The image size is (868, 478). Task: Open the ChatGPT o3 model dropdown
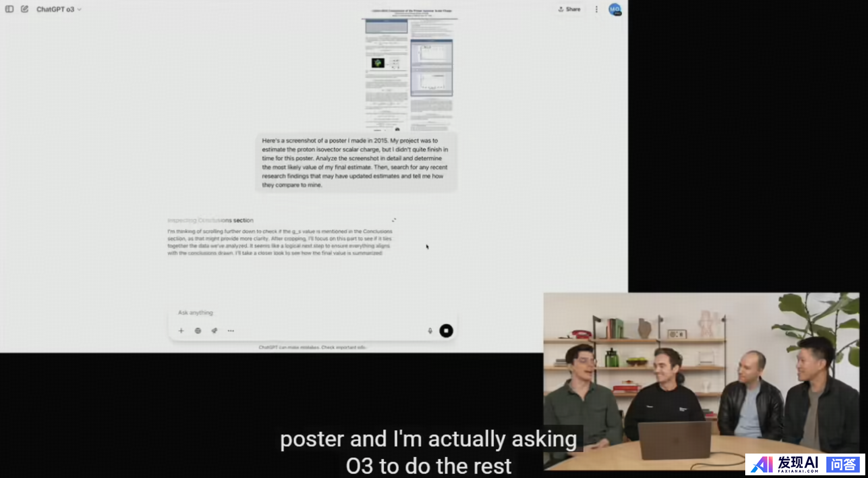click(x=59, y=9)
